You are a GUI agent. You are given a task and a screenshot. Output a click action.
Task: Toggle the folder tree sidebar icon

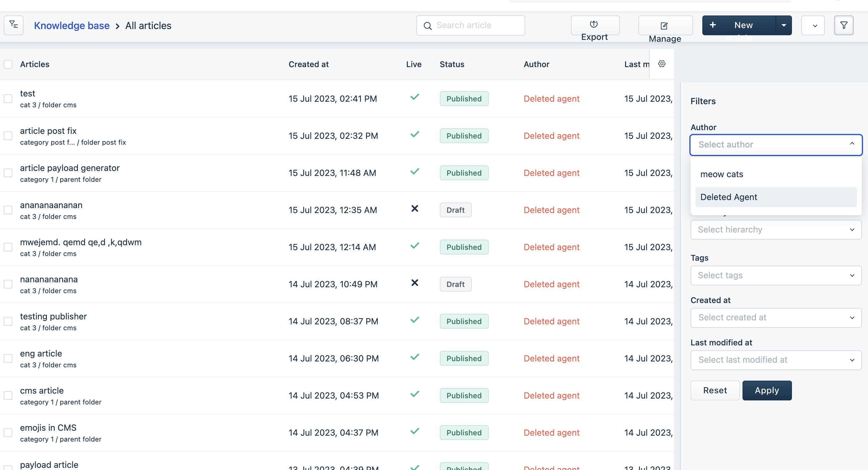14,25
